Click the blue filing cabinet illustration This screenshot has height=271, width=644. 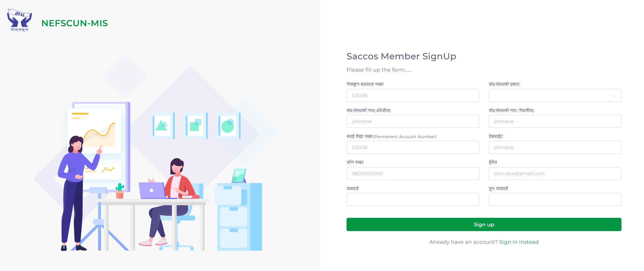239,216
